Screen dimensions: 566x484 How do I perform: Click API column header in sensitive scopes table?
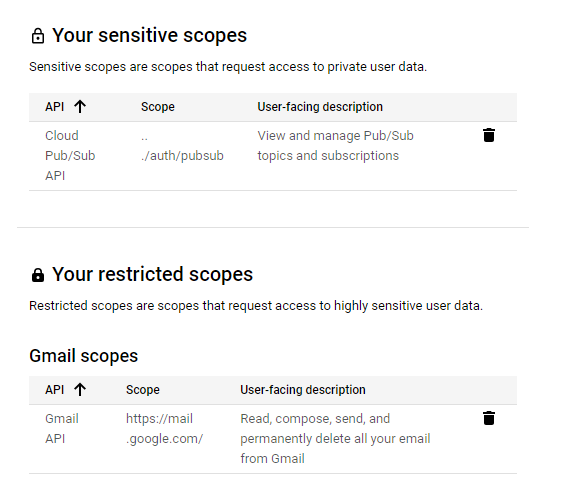click(55, 107)
